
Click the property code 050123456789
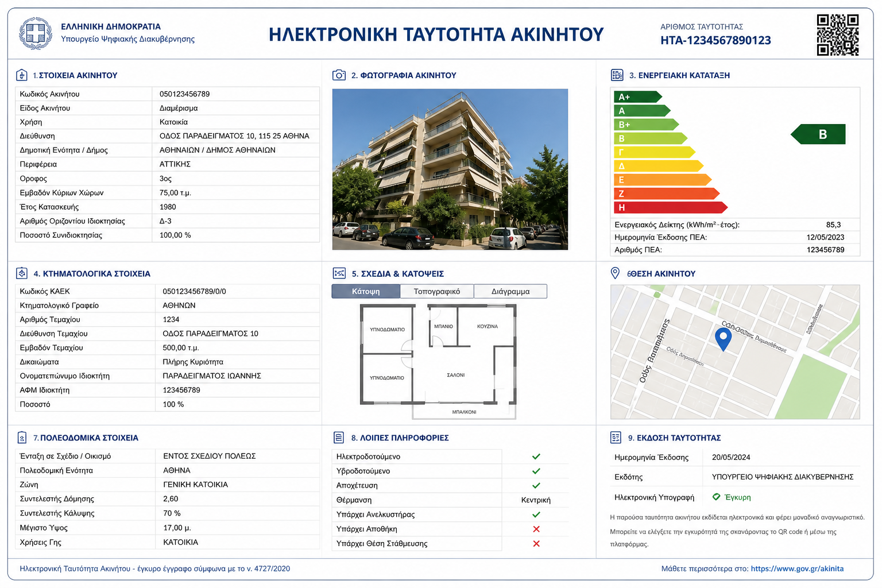tap(184, 94)
